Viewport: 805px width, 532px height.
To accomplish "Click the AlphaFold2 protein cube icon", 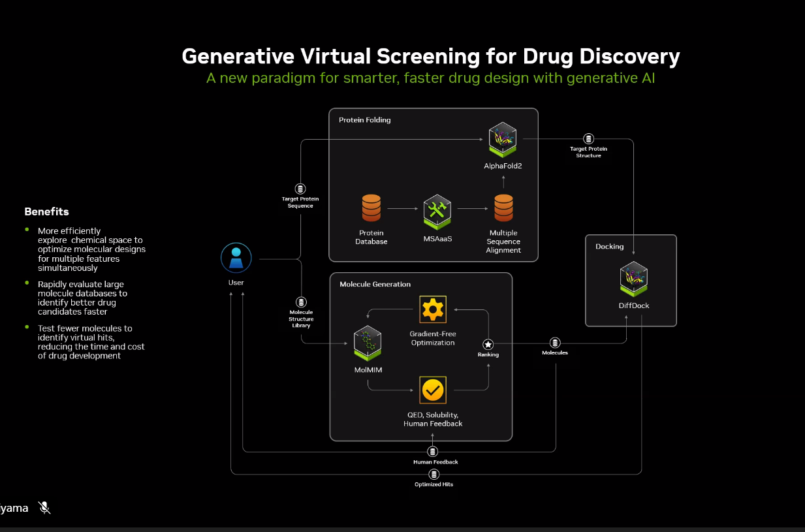I will click(x=503, y=140).
